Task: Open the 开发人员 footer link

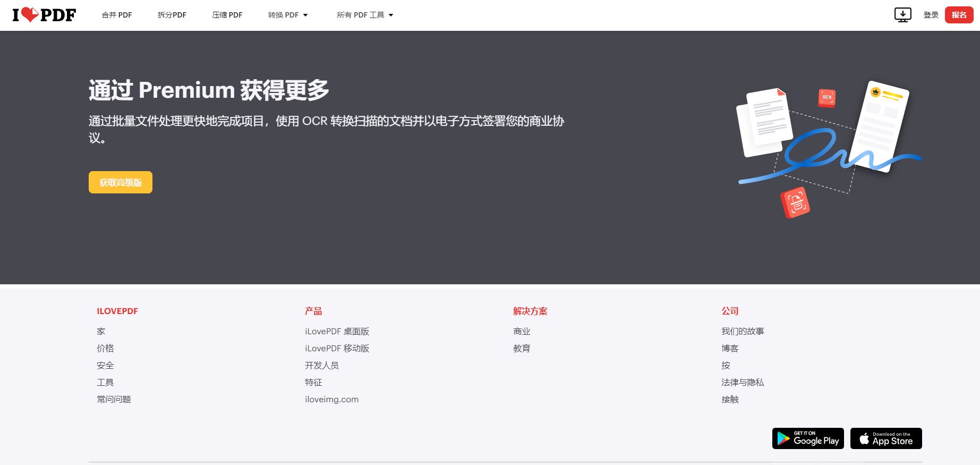Action: (x=322, y=365)
